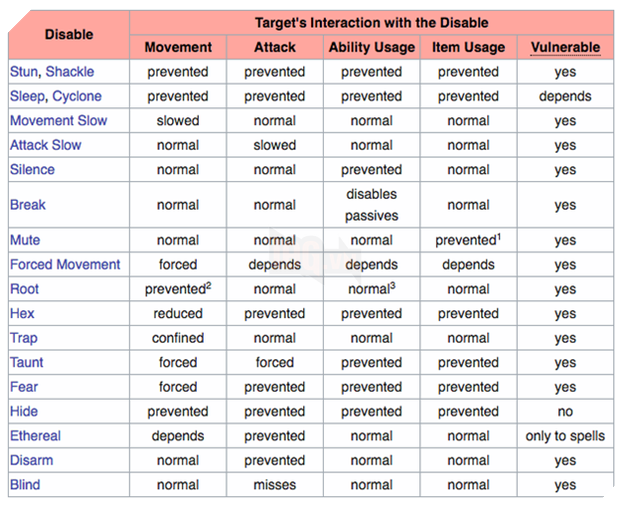Open the Stun link

(24, 72)
